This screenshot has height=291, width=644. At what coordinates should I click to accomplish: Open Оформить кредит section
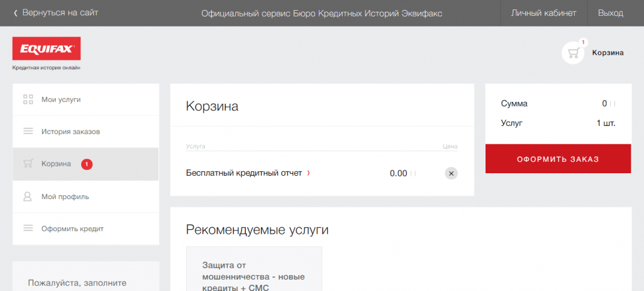pyautogui.click(x=72, y=229)
